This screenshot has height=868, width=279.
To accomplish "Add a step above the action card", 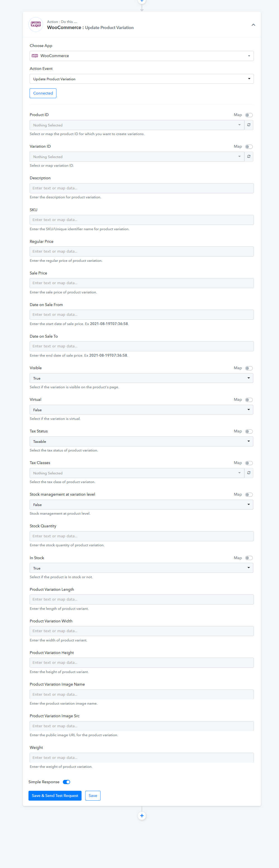I will pos(142,1).
